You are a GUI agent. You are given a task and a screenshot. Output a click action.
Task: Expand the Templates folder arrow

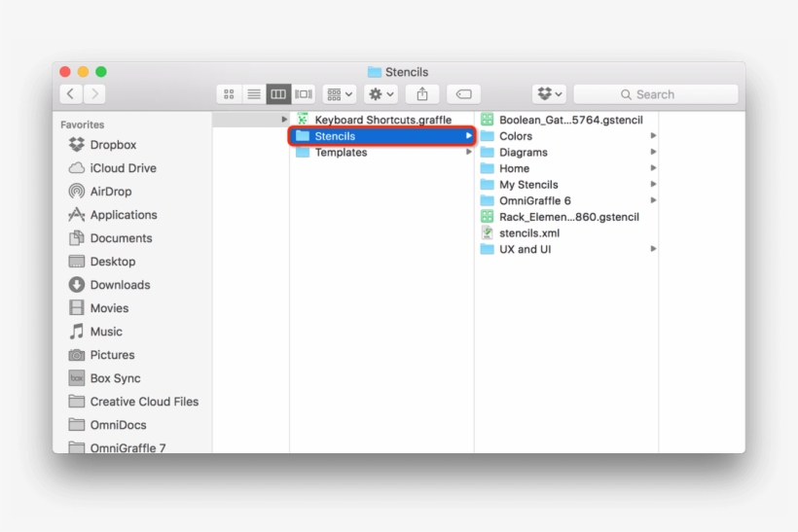[468, 152]
